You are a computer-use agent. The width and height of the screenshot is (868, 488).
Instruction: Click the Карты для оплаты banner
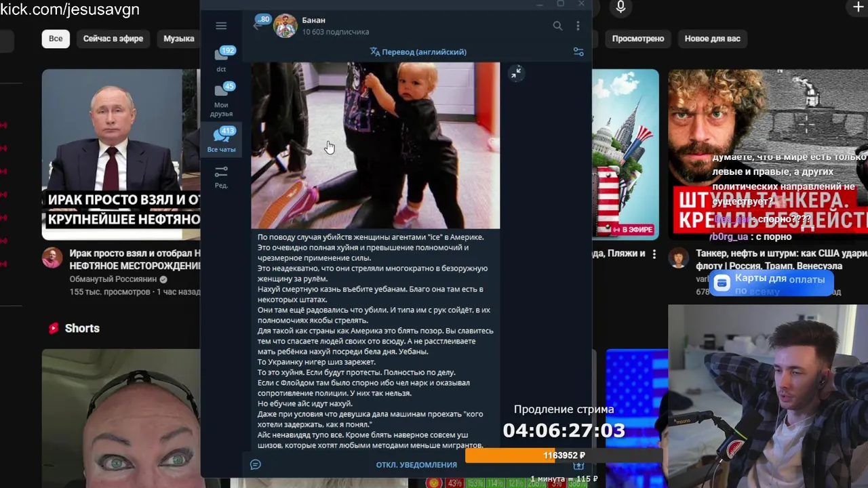pyautogui.click(x=771, y=283)
